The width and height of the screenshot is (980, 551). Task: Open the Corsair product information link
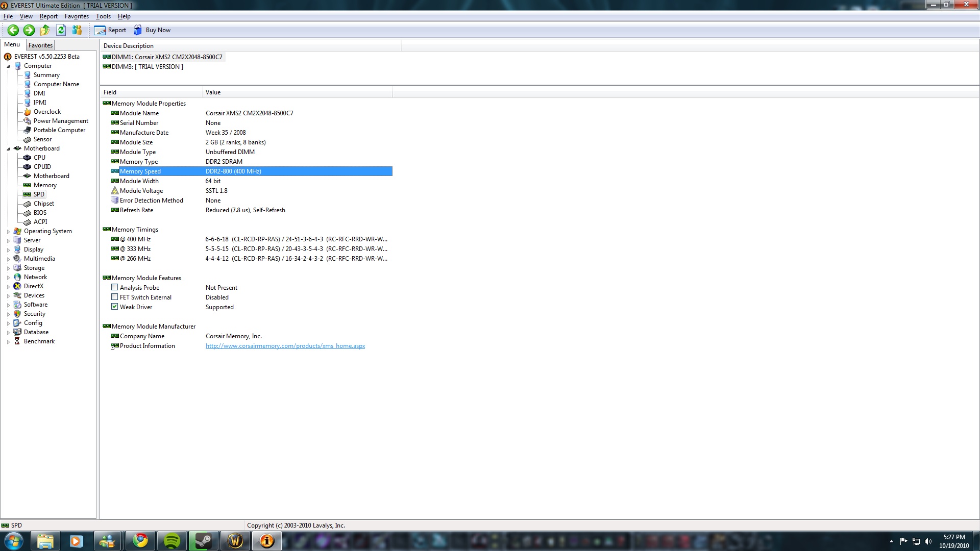point(285,346)
